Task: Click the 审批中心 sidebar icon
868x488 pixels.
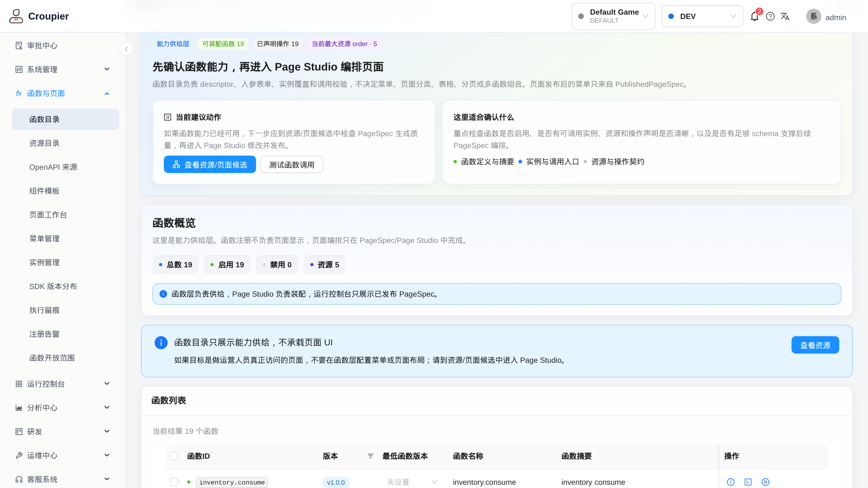Action: [x=19, y=46]
